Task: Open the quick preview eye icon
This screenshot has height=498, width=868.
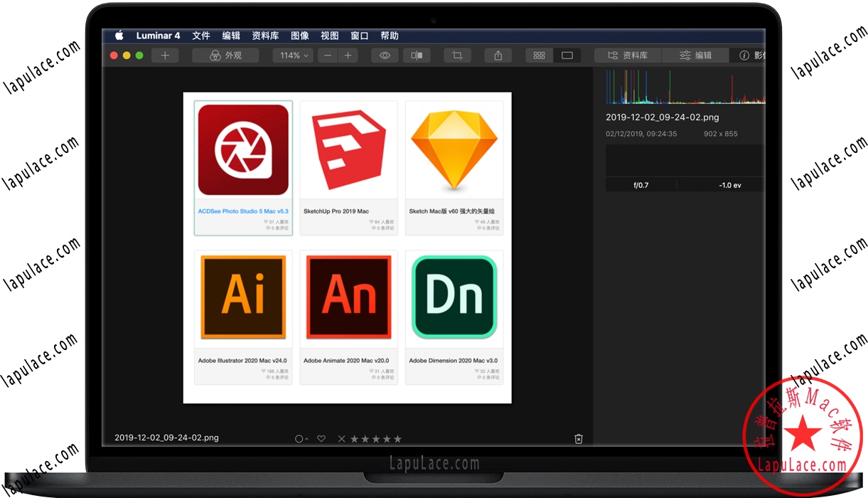Action: point(385,55)
